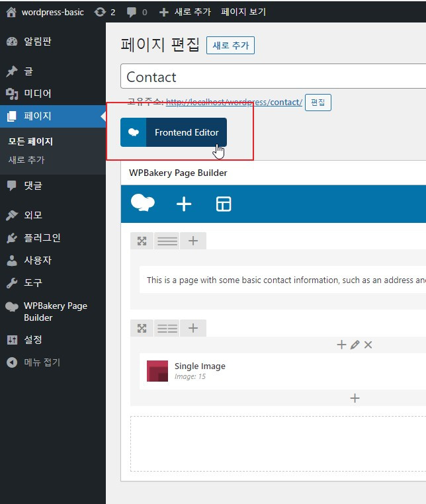Click move handle of second row
Screen dimensions: 426x504
142,328
